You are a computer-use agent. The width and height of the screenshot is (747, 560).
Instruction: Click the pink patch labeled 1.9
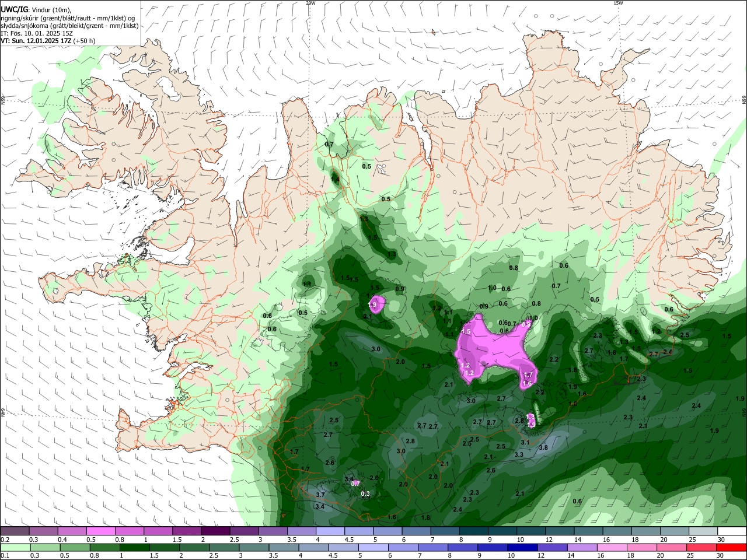(377, 304)
